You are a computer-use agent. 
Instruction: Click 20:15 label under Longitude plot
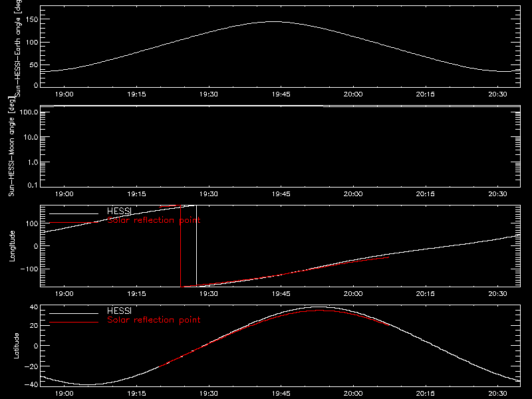[x=426, y=294]
